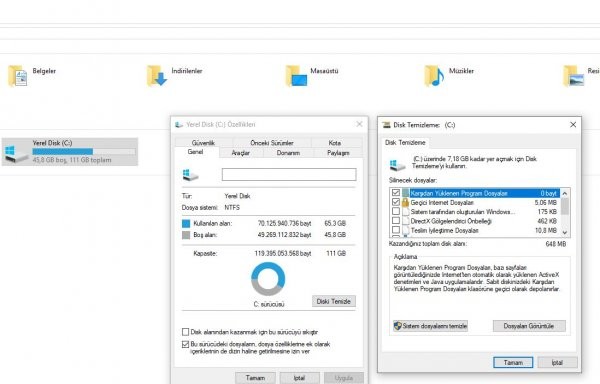Enable compress this drive checkbox
This screenshot has width=600, height=384.
[186, 332]
